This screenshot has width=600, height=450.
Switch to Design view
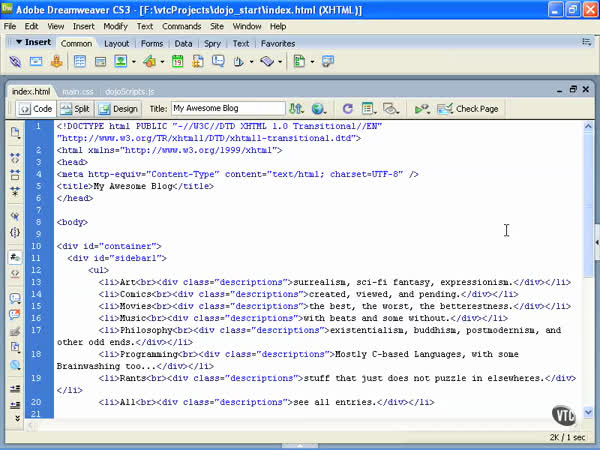coord(118,108)
